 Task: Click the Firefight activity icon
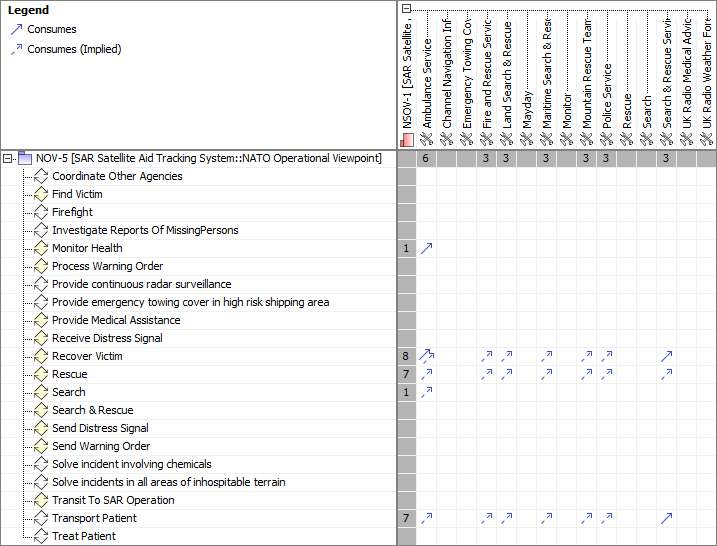41,212
